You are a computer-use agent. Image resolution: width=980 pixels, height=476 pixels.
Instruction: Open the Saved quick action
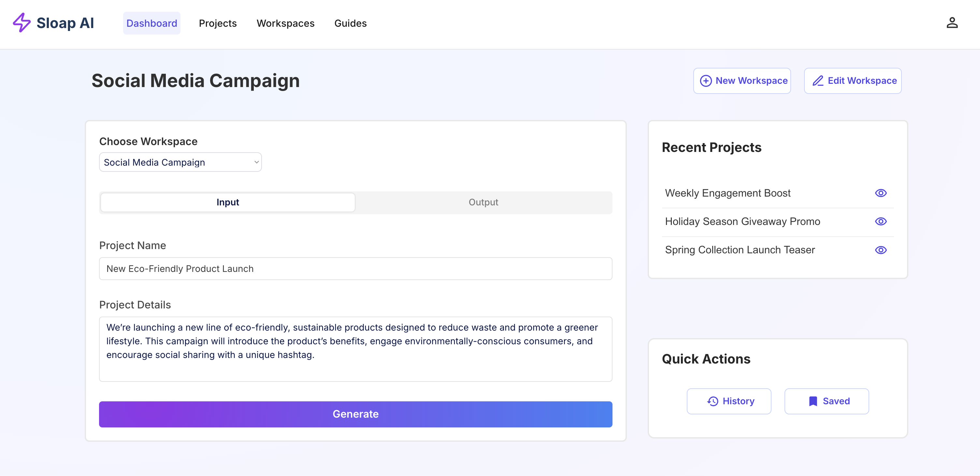coord(827,401)
